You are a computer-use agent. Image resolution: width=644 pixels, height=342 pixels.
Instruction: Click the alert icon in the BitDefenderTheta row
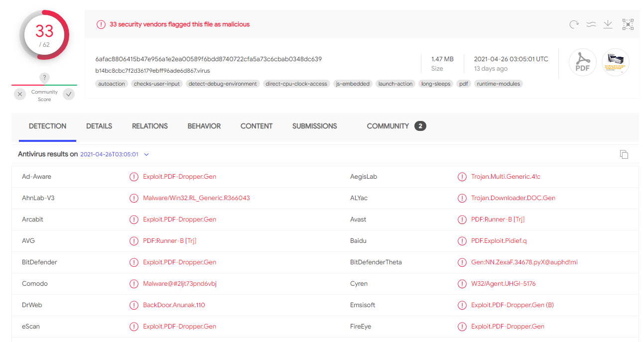(x=462, y=262)
